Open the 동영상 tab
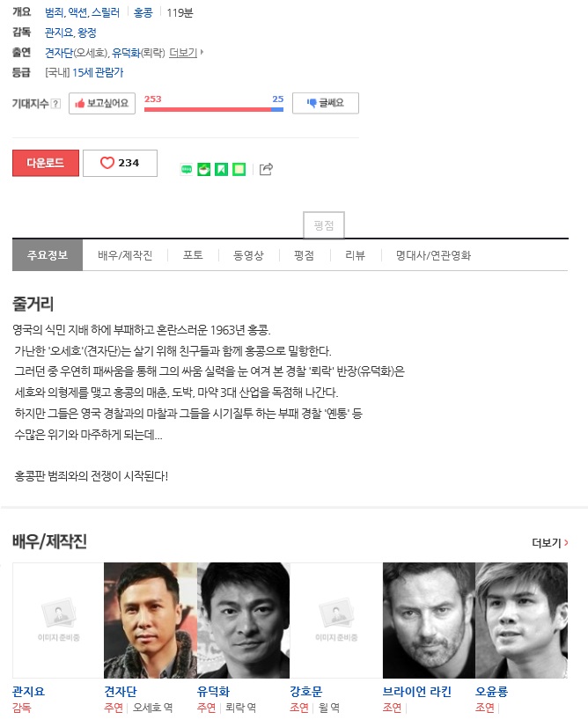Screen dimensions: 588x727 click(x=248, y=255)
